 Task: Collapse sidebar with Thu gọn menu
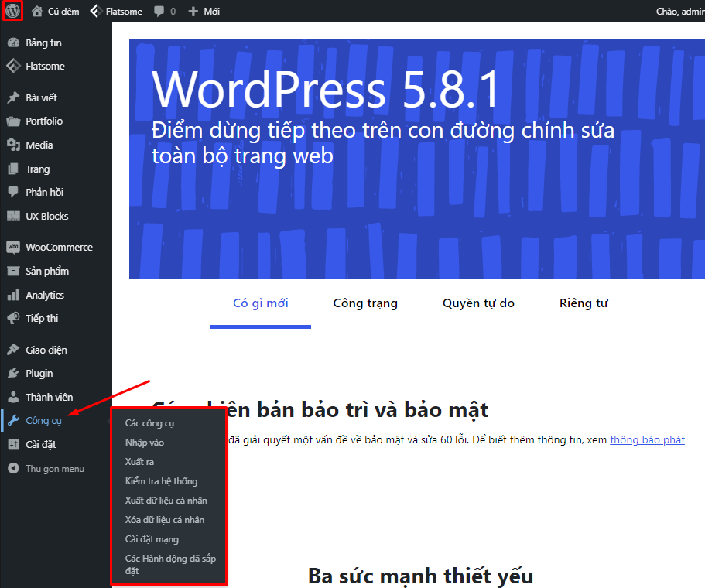[55, 468]
